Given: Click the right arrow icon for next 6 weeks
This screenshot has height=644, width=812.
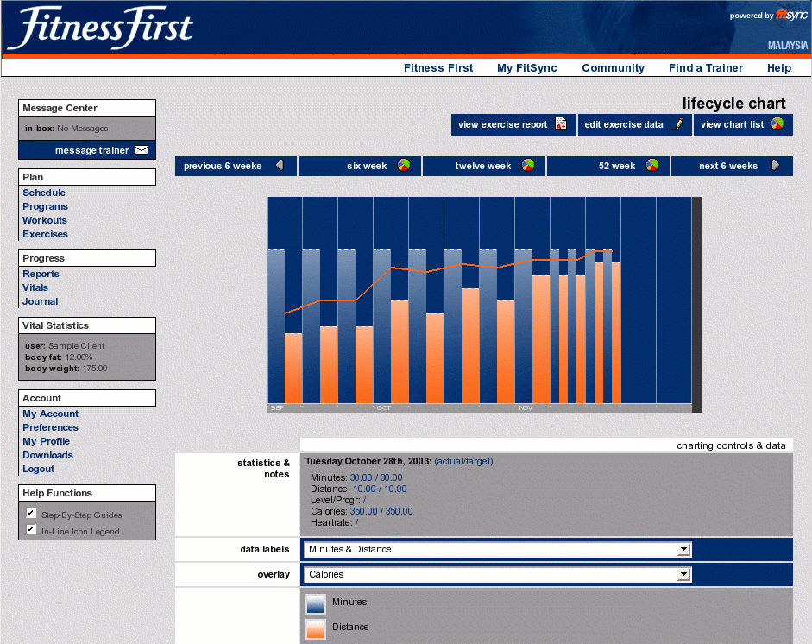Looking at the screenshot, I should pyautogui.click(x=775, y=165).
